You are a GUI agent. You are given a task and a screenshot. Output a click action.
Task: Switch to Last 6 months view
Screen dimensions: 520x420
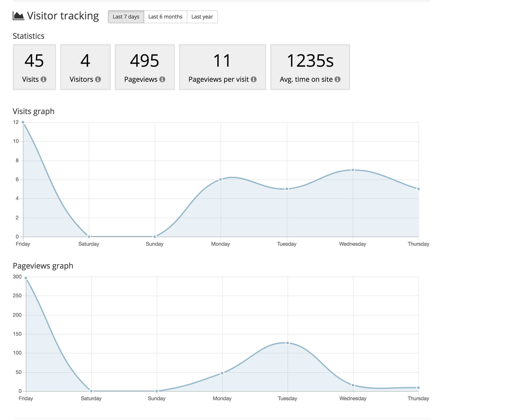point(165,17)
